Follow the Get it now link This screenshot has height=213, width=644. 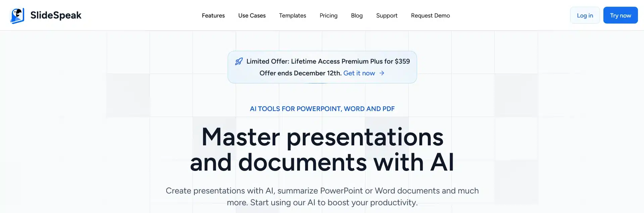coord(359,73)
